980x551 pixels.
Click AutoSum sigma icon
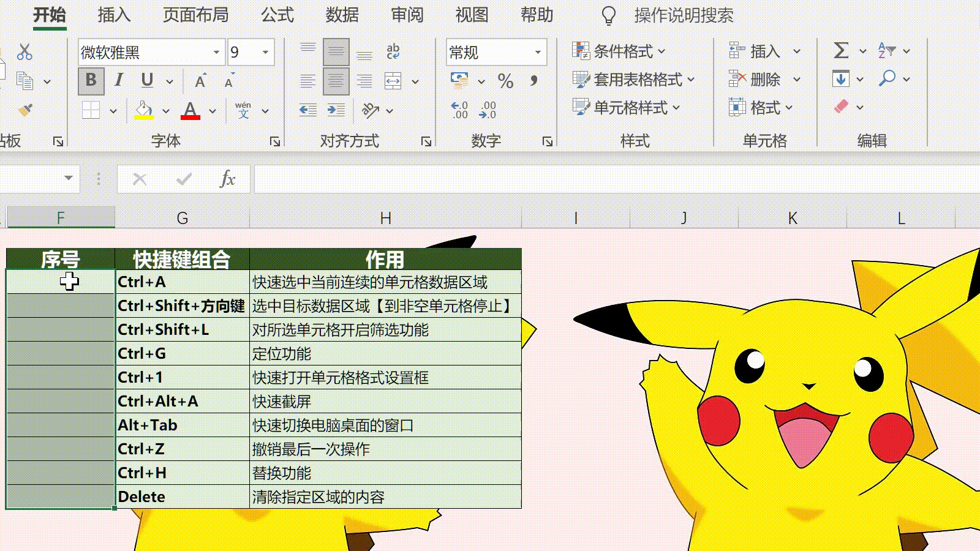841,51
